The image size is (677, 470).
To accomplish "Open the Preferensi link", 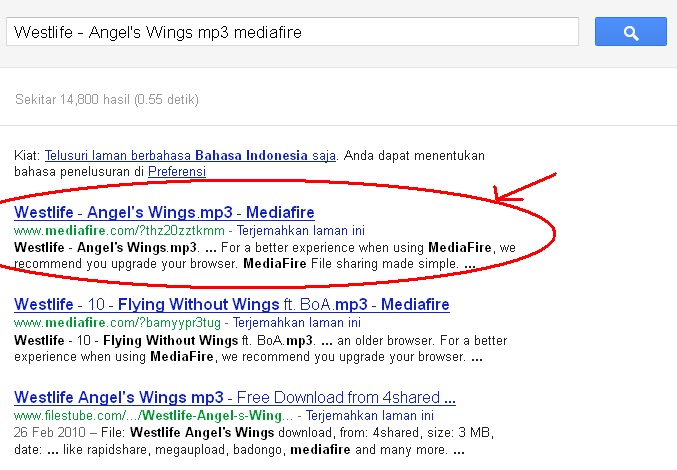I will (177, 172).
